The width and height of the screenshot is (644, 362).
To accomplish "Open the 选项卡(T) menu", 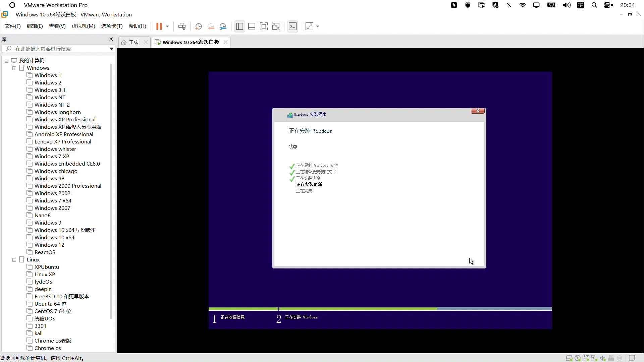I will point(112,26).
